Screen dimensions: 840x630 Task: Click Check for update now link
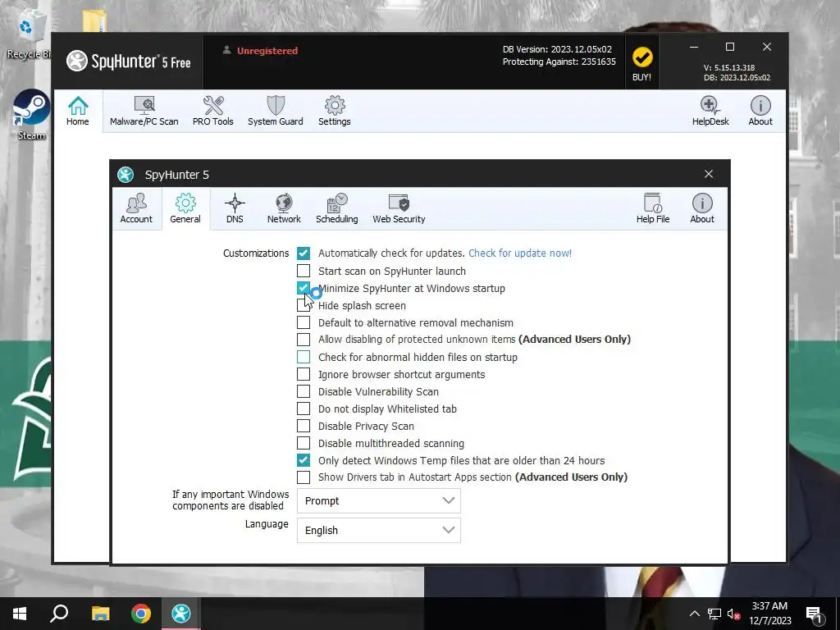(520, 253)
